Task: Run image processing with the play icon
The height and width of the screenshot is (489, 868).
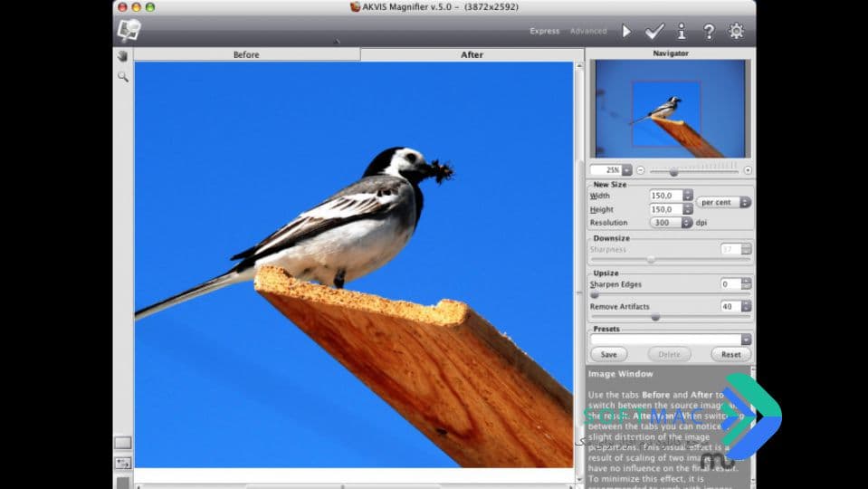Action: pyautogui.click(x=626, y=31)
